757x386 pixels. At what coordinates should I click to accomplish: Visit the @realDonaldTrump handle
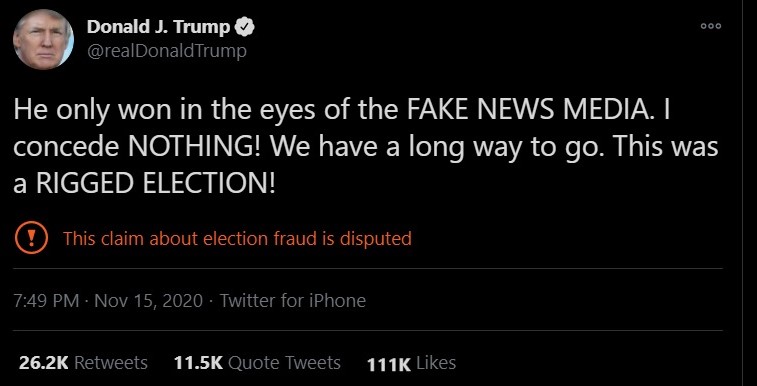[166, 51]
